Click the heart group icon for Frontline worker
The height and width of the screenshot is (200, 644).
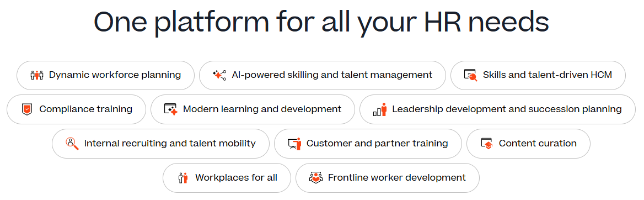click(315, 178)
